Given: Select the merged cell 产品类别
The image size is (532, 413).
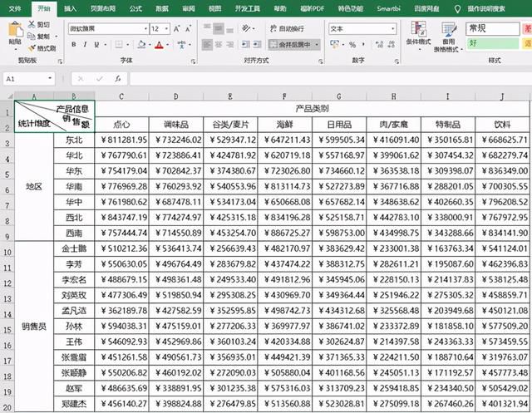Looking at the screenshot, I should [x=312, y=109].
